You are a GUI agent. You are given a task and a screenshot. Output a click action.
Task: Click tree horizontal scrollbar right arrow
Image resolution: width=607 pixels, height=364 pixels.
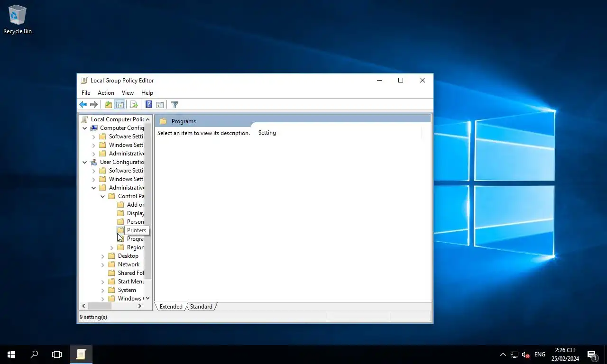[x=139, y=306]
